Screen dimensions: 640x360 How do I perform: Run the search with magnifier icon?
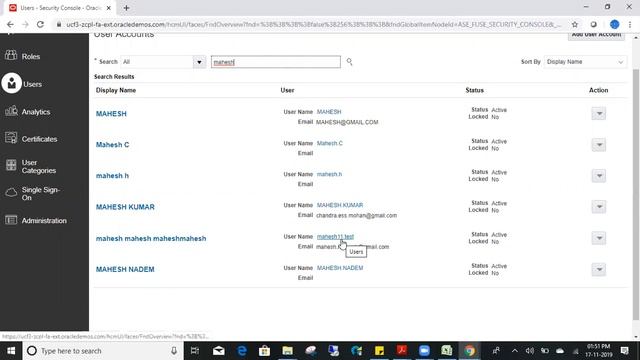(x=349, y=62)
